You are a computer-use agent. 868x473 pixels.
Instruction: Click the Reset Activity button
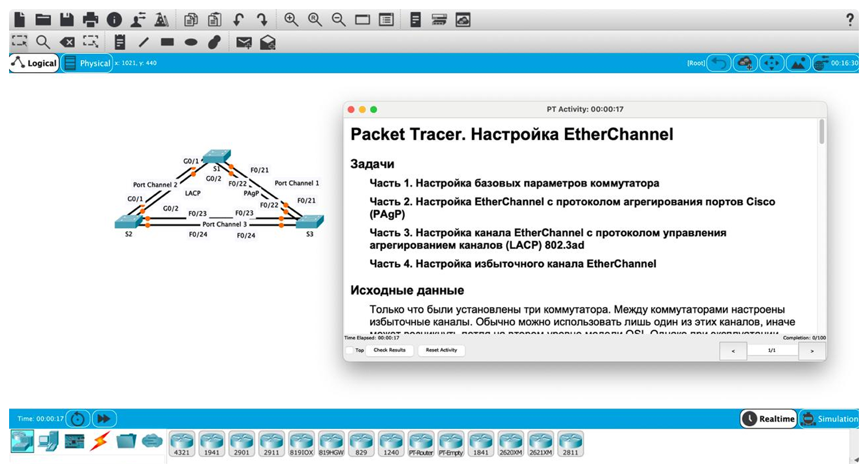tap(441, 350)
